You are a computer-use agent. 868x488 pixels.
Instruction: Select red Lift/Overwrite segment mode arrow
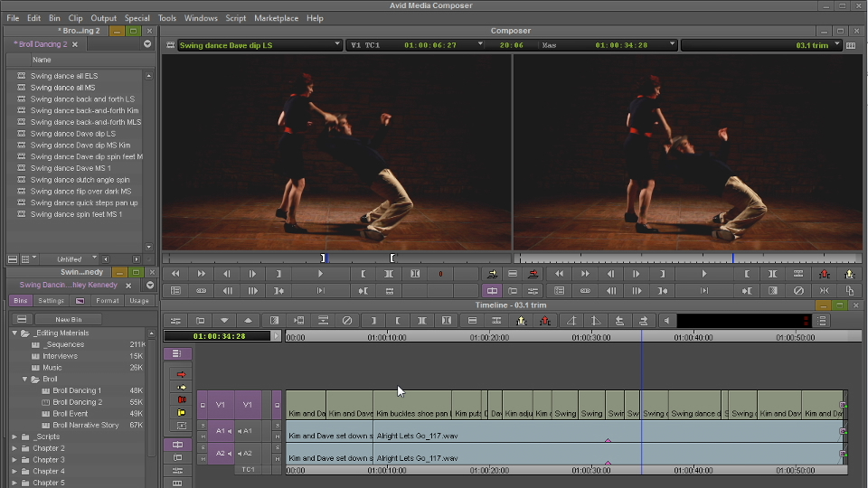181,374
